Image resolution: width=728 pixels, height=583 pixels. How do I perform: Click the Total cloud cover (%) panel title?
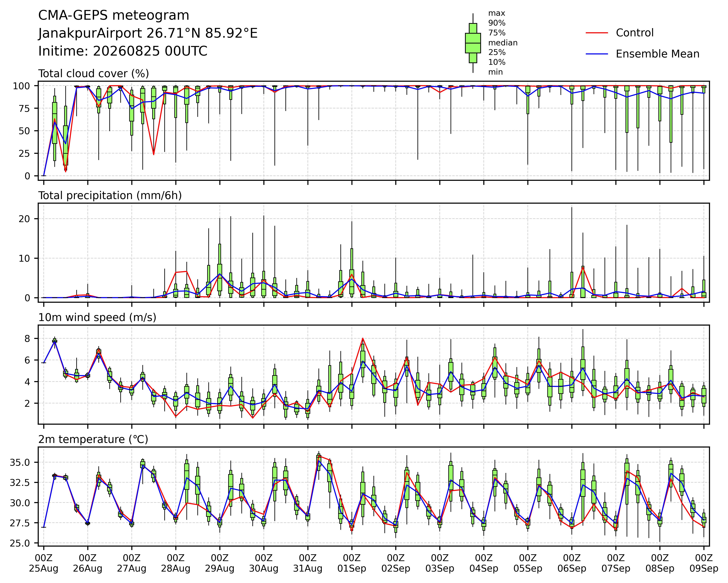(x=94, y=74)
